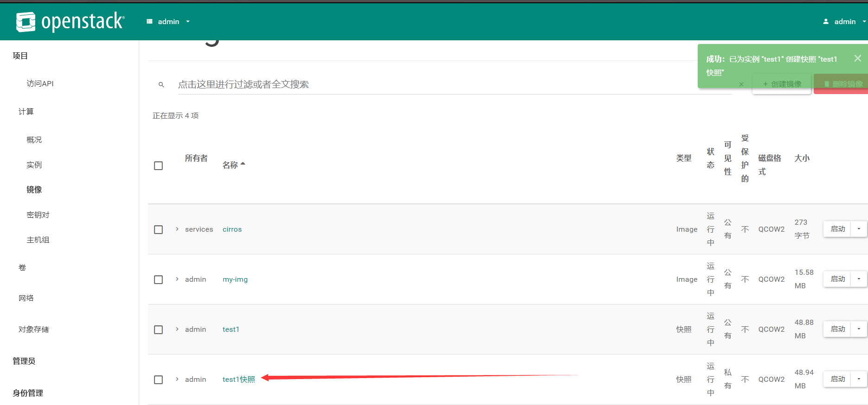Click the search magnifier icon
Image resolution: width=868 pixels, height=405 pixels.
(161, 85)
